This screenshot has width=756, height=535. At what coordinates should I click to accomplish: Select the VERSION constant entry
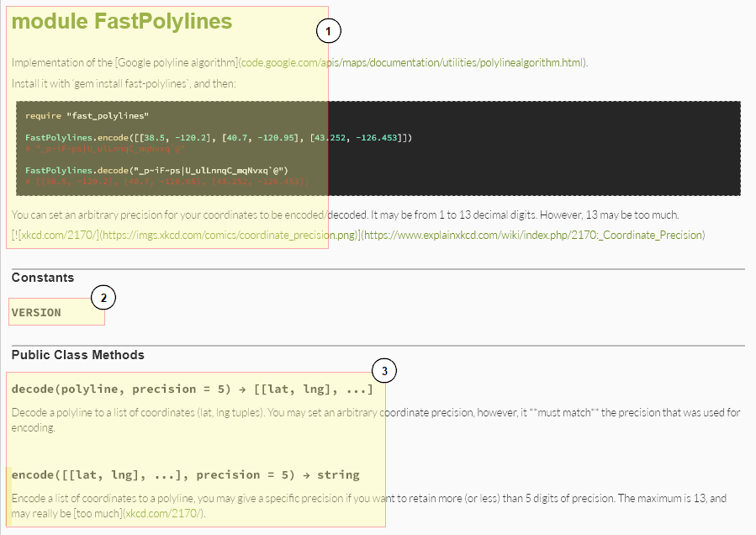(36, 312)
